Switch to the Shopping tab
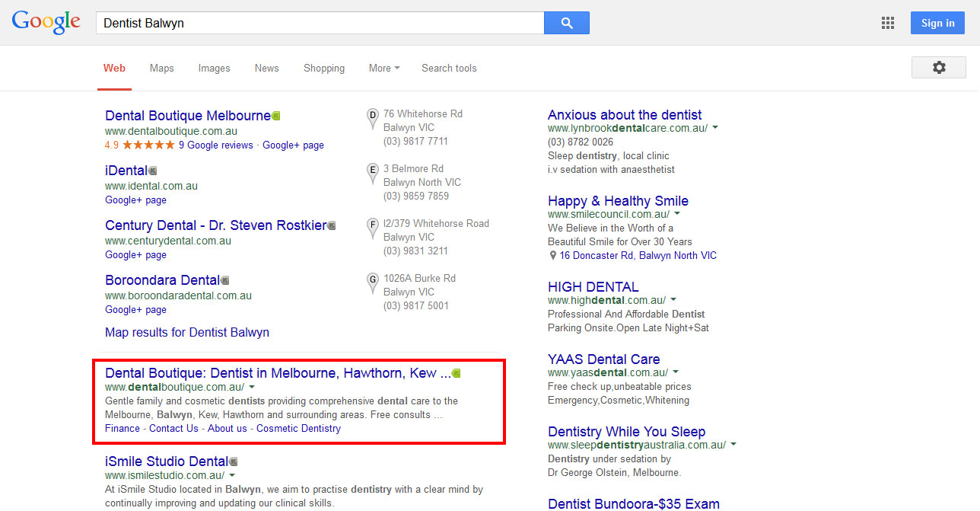Screen dimensions: 980x511 [x=324, y=68]
